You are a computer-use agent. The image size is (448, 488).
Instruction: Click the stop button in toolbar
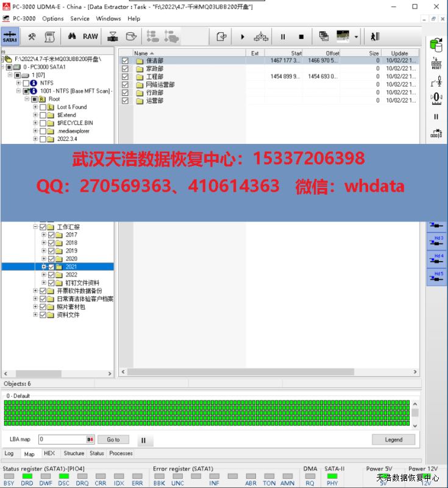click(x=301, y=37)
